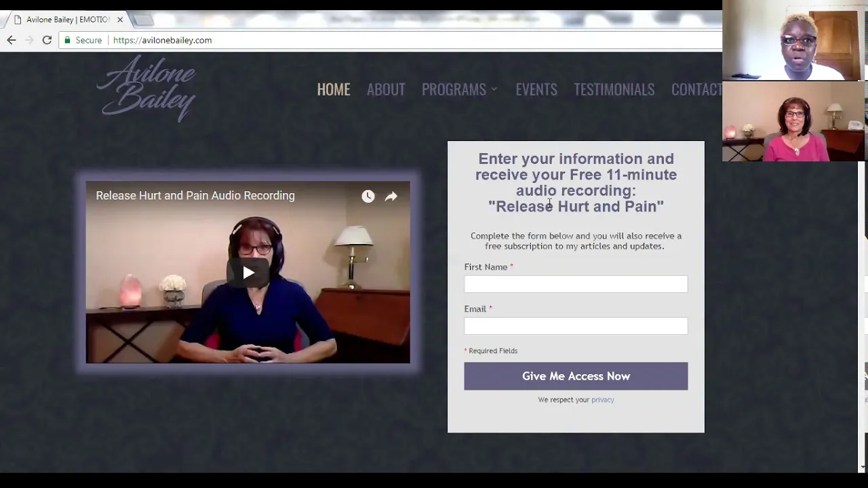Open the TESTIMONIALS page
This screenshot has width=868, height=488.
(614, 89)
